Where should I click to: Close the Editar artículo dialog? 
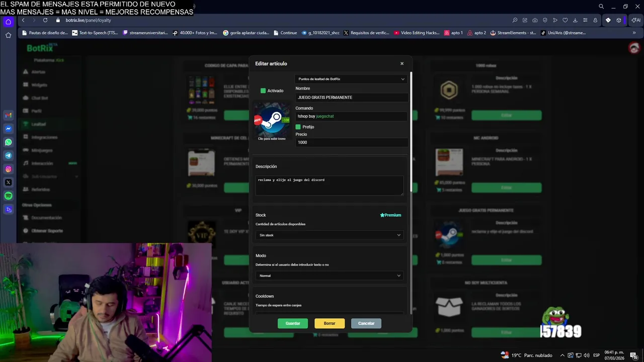point(402,63)
